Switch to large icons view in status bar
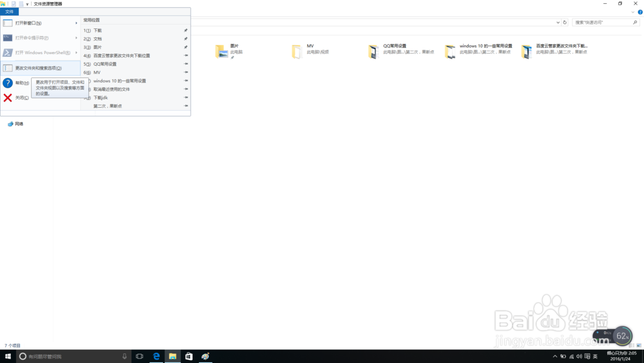 pos(639,346)
